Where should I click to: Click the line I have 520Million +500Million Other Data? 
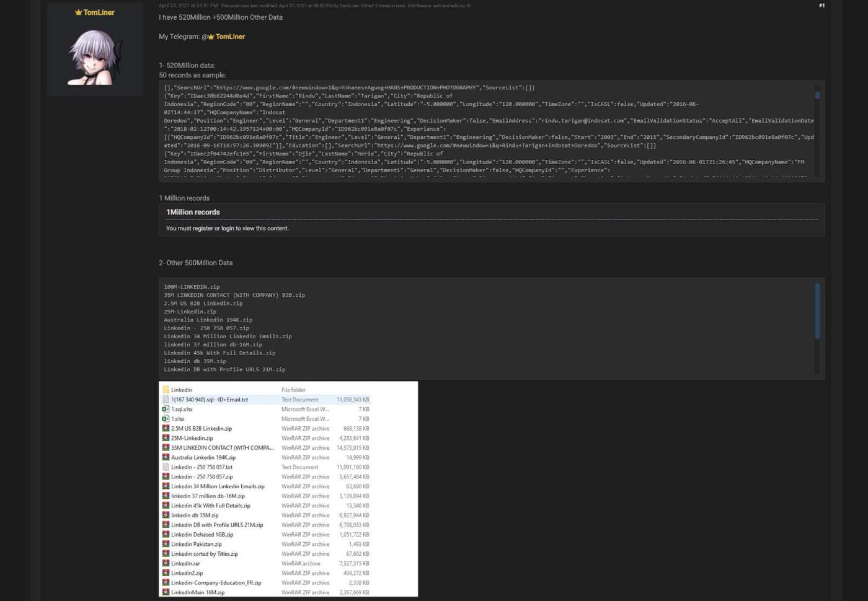[221, 17]
